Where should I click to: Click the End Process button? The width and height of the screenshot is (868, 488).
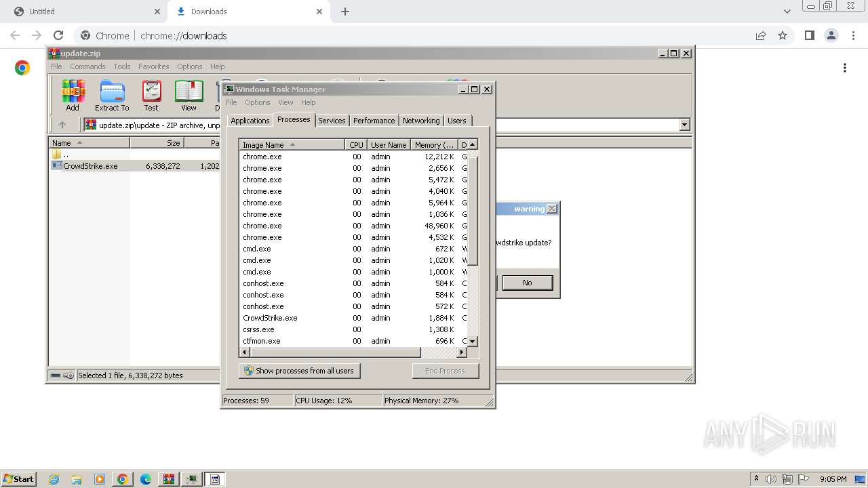(x=445, y=371)
